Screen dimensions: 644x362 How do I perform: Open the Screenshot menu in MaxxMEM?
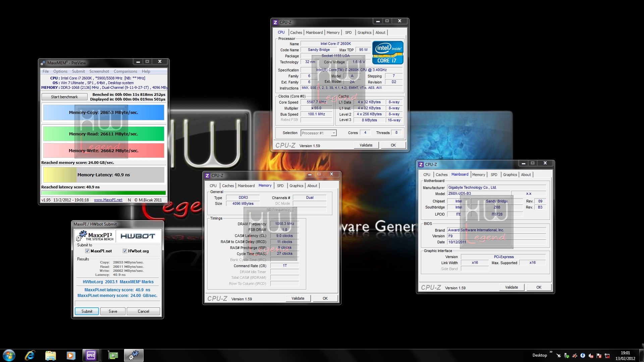coord(99,71)
